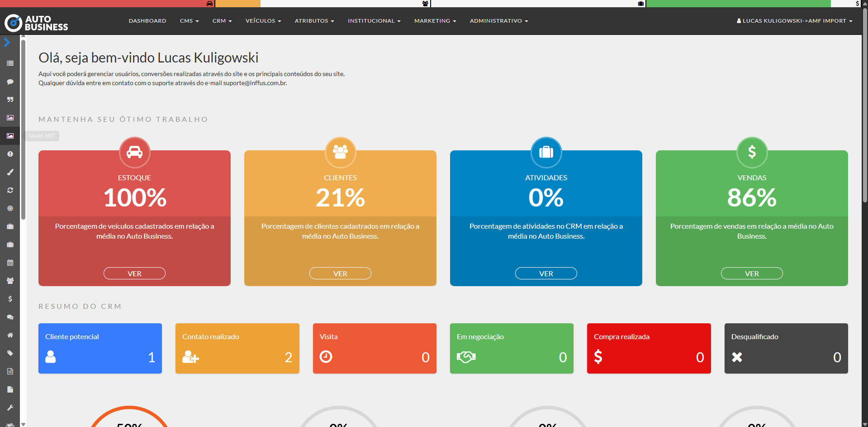Screen dimensions: 868x427
Task: Open the exclamation circle sidebar icon
Action: [10, 154]
